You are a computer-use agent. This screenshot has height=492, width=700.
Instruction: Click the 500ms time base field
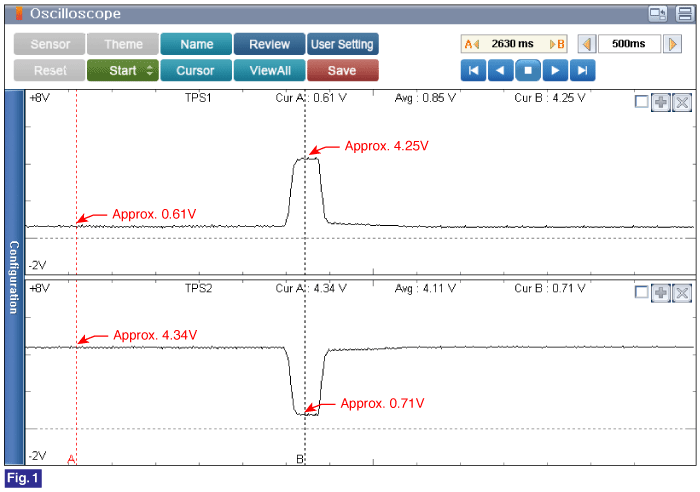(x=629, y=44)
